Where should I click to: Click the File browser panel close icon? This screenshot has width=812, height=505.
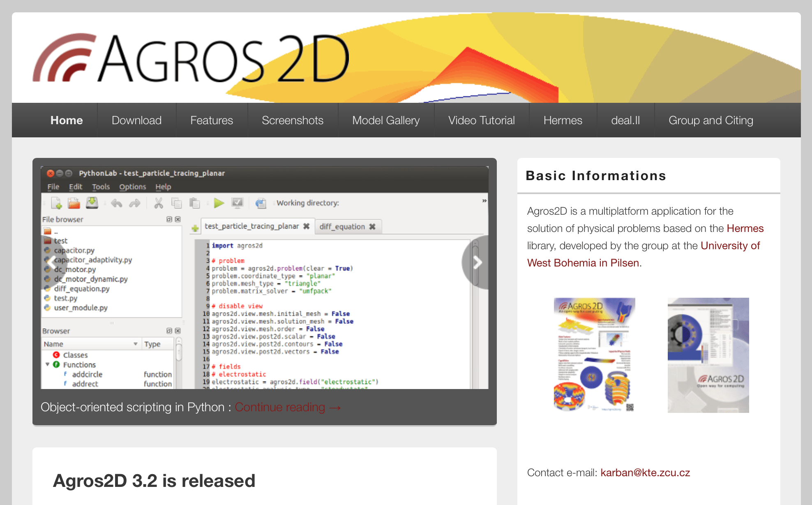tap(178, 219)
